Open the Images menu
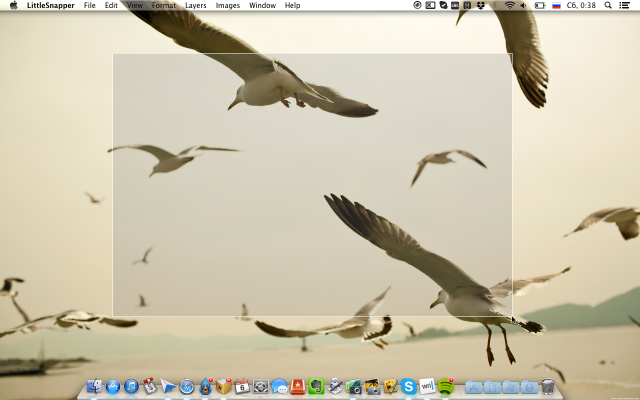 227,5
